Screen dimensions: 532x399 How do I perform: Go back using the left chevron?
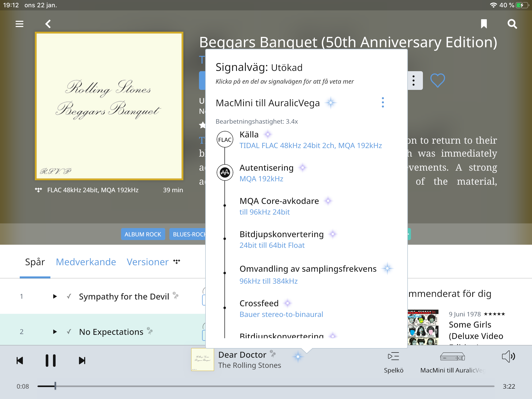[48, 24]
